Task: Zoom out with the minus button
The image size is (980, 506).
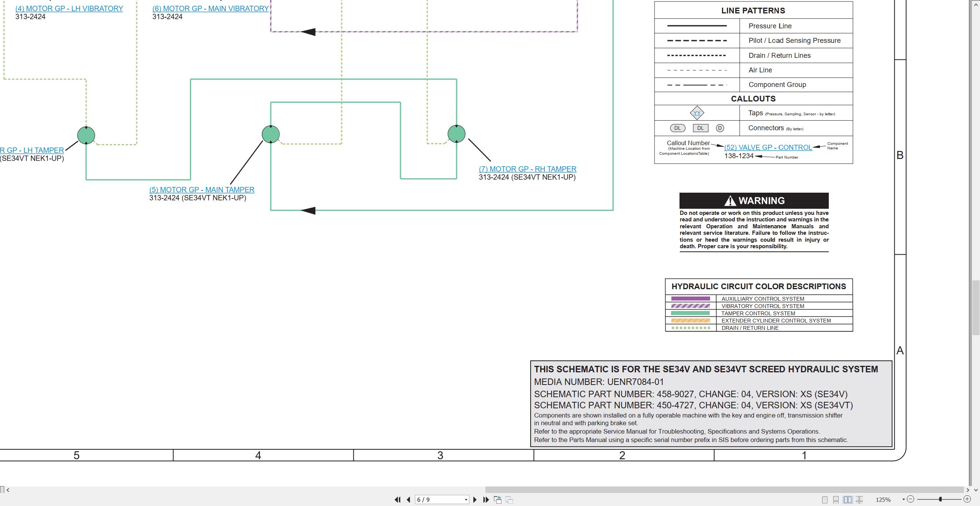Action: click(x=911, y=499)
